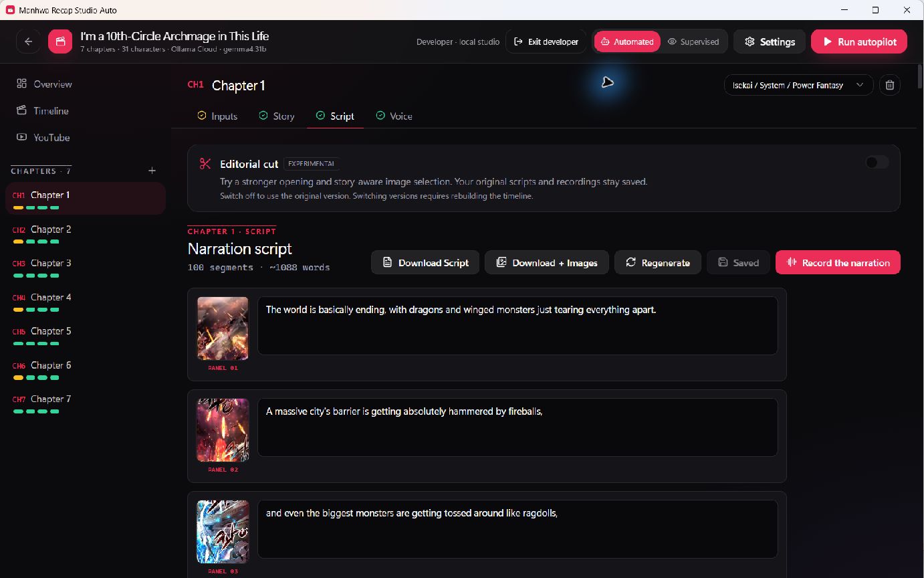Switch to the Script tab

[335, 116]
